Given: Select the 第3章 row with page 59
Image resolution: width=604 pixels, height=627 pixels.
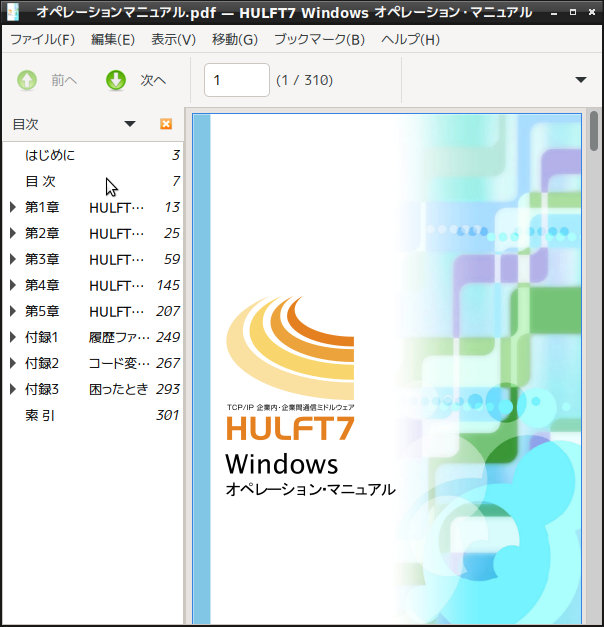Looking at the screenshot, I should coord(92,259).
